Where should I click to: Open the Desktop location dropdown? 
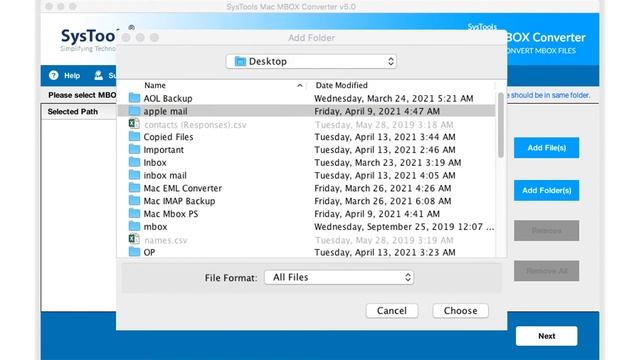(311, 61)
